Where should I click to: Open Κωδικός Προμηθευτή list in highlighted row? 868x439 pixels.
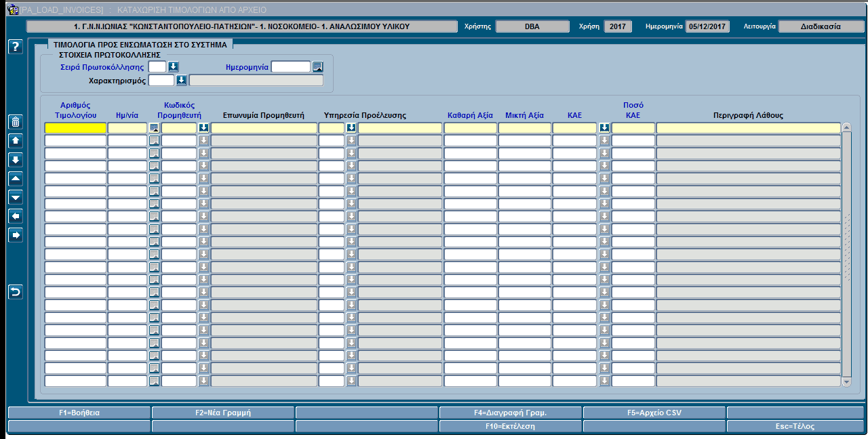(x=203, y=127)
